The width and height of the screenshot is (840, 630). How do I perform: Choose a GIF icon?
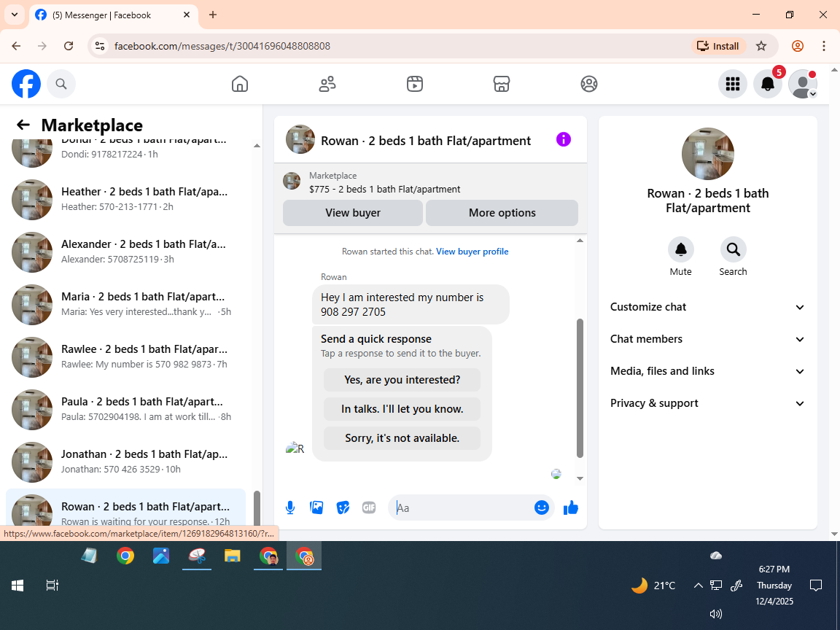(x=369, y=507)
